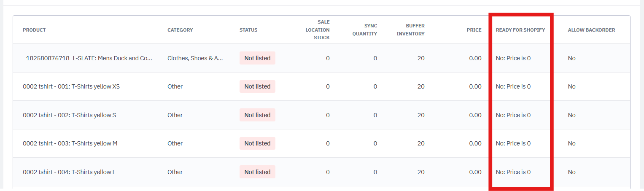Click the Allow Backorder column header
The height and width of the screenshot is (191, 644).
(591, 30)
